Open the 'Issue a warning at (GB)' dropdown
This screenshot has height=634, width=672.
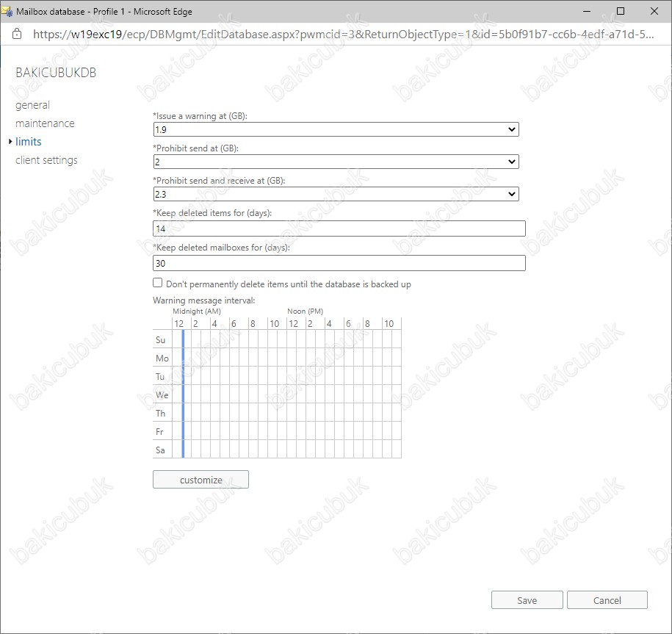(336, 129)
